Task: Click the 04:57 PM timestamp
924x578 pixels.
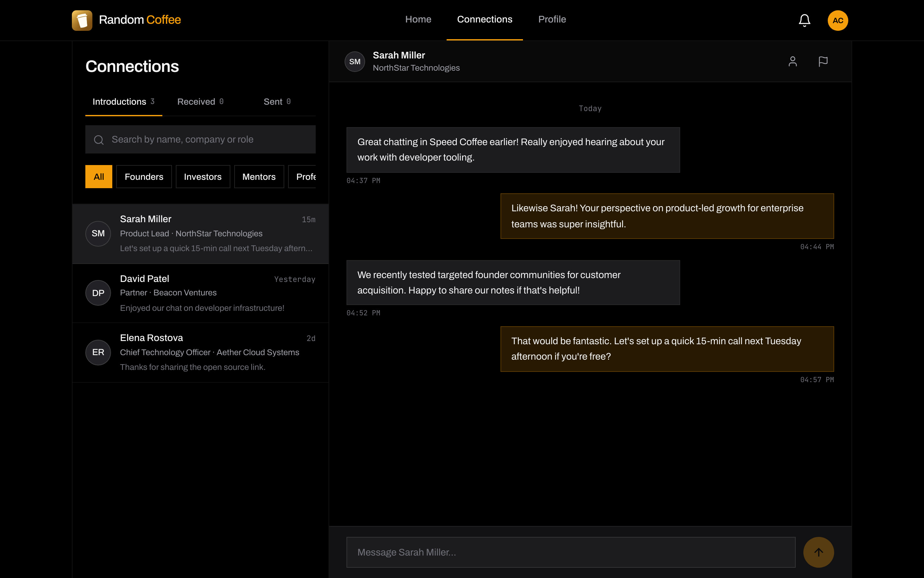Action: point(817,380)
